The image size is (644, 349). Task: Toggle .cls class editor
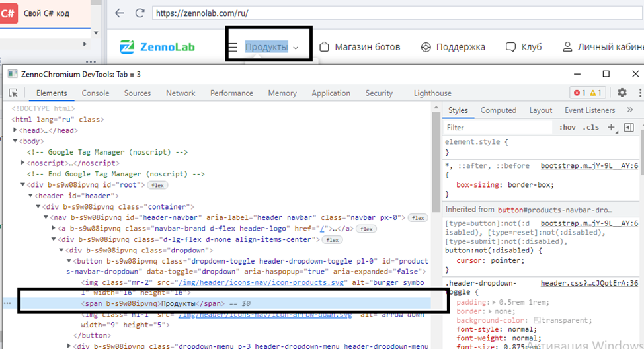[590, 127]
